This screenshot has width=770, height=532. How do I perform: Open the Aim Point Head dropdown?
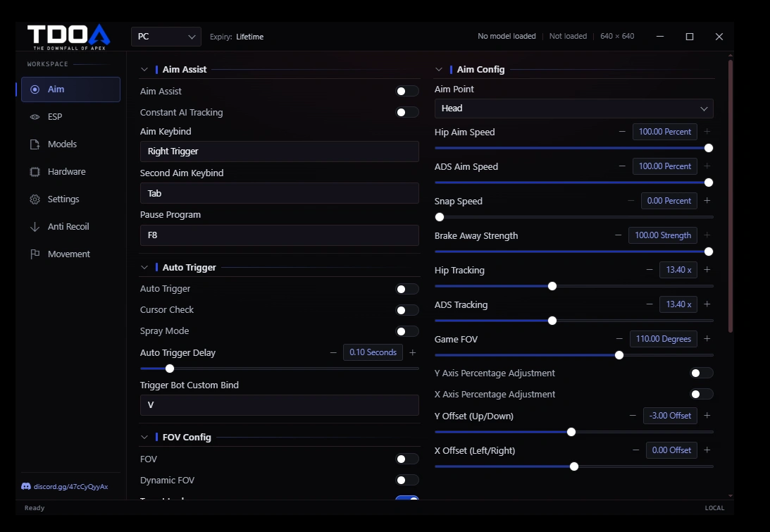(573, 109)
